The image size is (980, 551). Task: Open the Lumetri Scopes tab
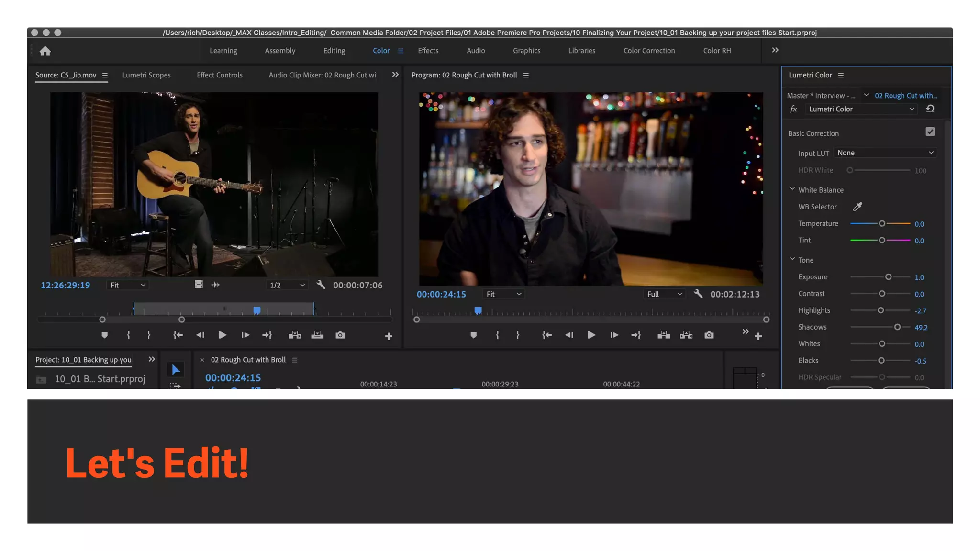point(146,75)
